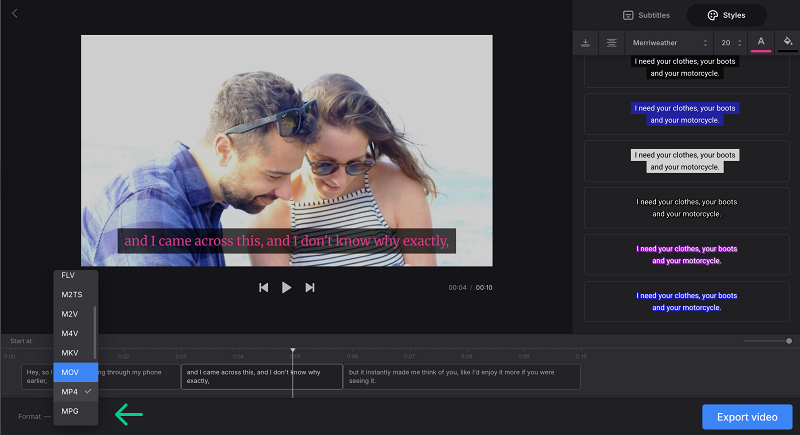Switch to the Styles tab
The height and width of the screenshot is (435, 800).
coord(727,15)
